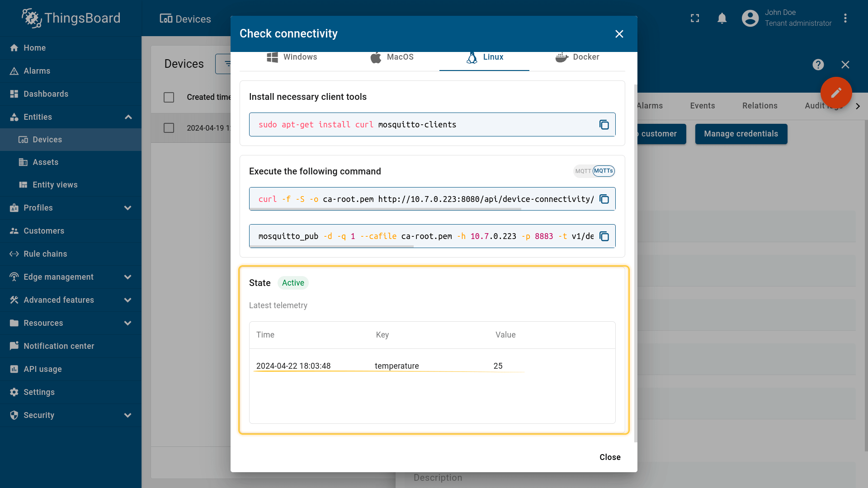Toggle fullscreen mode icon
Viewport: 868px width, 488px height.
(695, 18)
